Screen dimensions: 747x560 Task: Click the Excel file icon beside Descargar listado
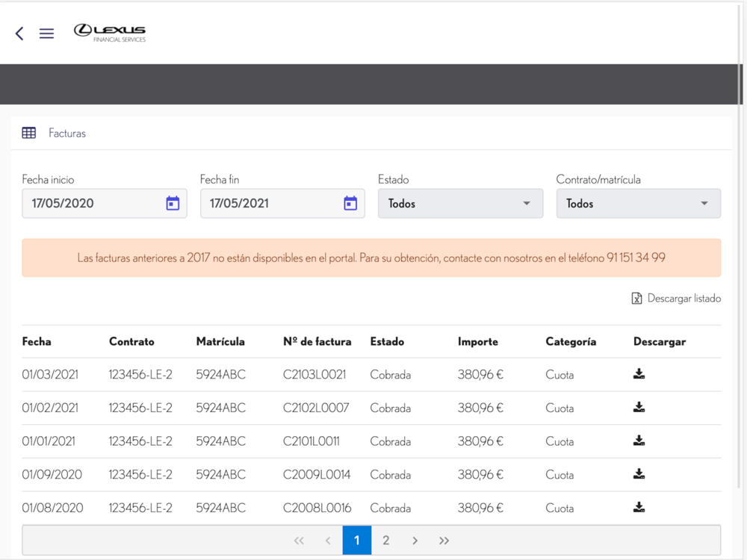click(636, 298)
